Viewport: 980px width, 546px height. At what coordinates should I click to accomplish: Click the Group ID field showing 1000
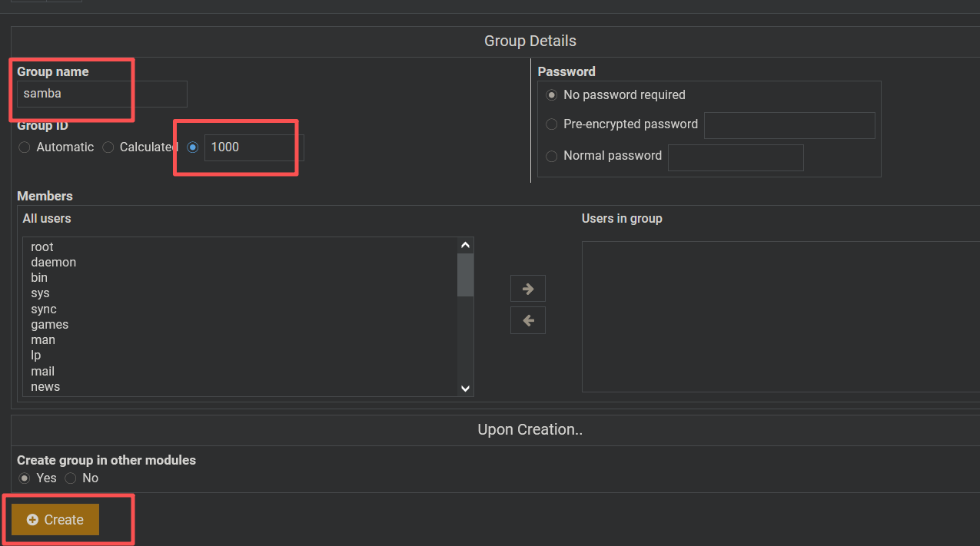point(254,147)
